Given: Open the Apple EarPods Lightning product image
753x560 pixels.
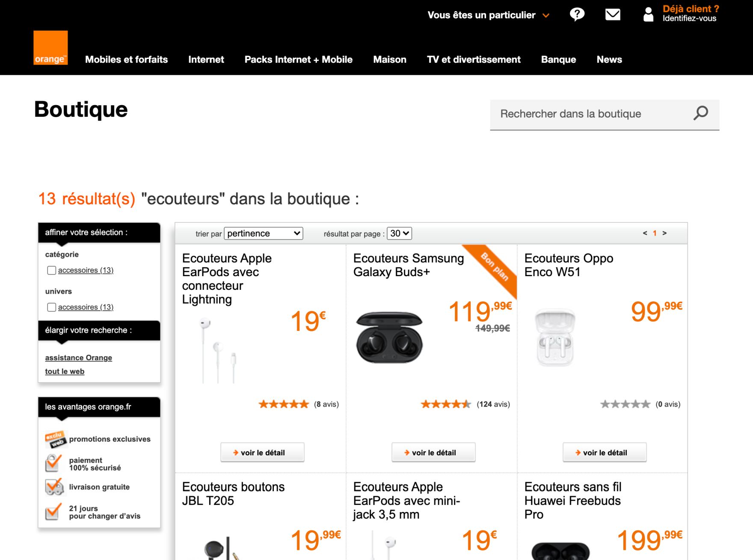Looking at the screenshot, I should [x=218, y=350].
